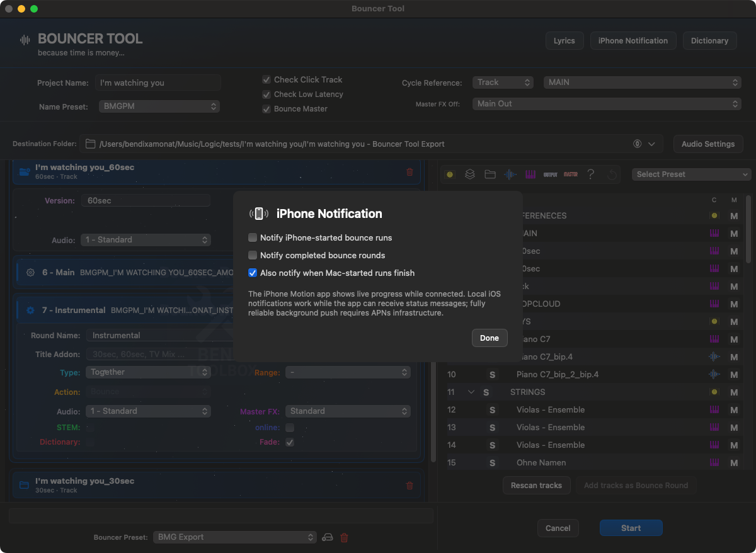Expand the destination folder chevron
This screenshot has height=553, width=756.
(651, 144)
